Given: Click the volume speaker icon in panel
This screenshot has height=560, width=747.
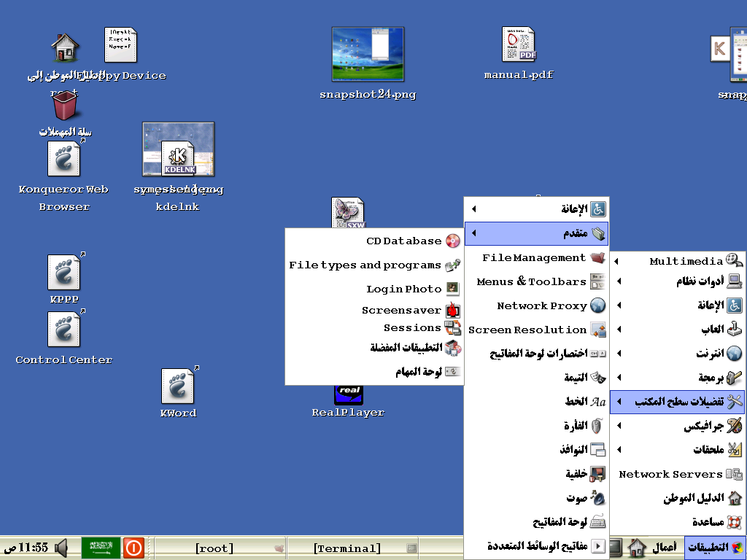Looking at the screenshot, I should 61,548.
